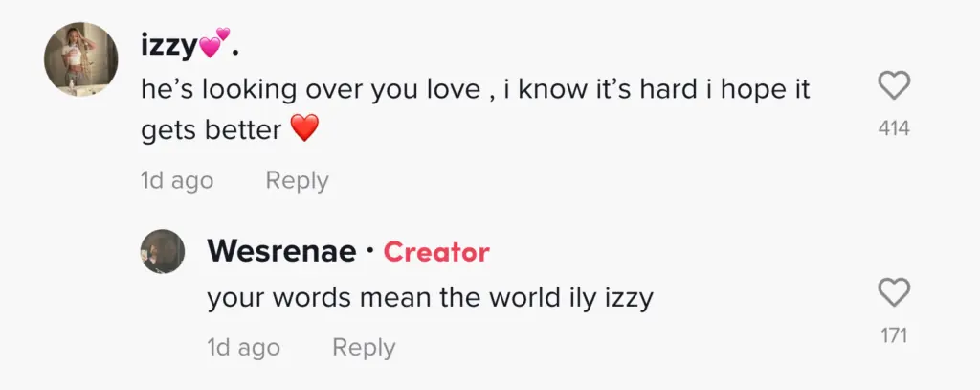980x390 pixels.
Task: Click the Creator badge next to Wesrenae
Action: click(436, 252)
